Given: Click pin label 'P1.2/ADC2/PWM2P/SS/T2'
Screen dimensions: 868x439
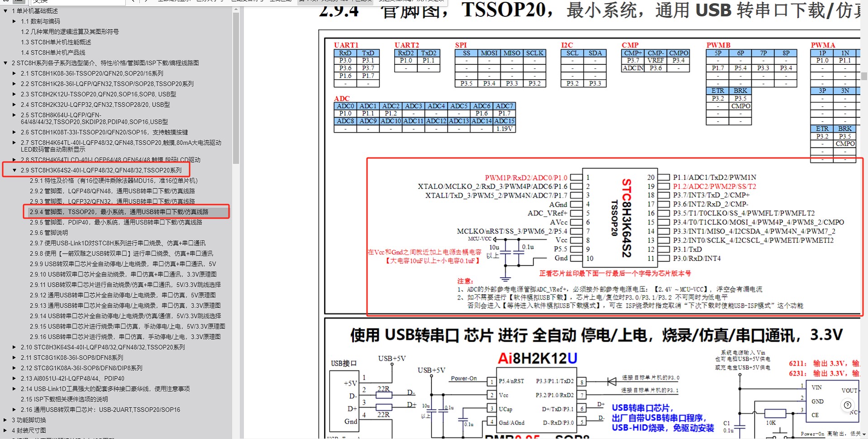Looking at the screenshot, I should coord(715,186).
